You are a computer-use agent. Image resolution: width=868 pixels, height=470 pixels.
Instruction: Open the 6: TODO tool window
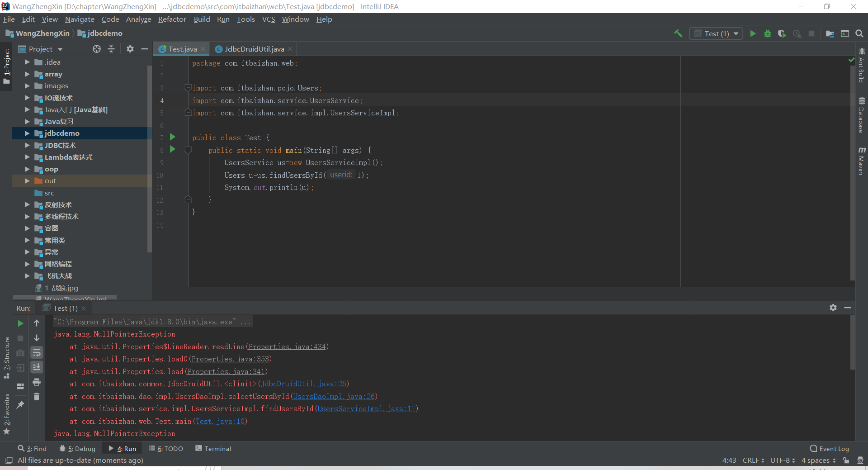tap(166, 448)
